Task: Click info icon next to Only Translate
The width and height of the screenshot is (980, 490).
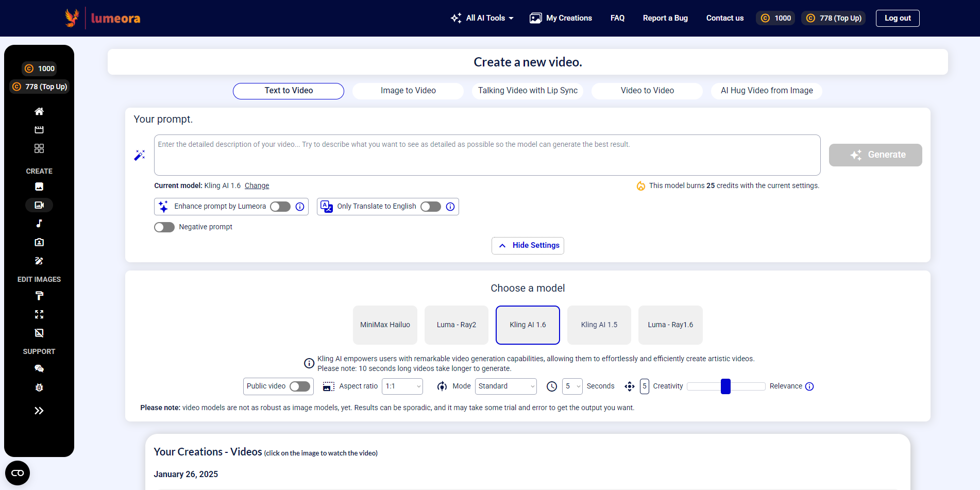Action: (450, 207)
